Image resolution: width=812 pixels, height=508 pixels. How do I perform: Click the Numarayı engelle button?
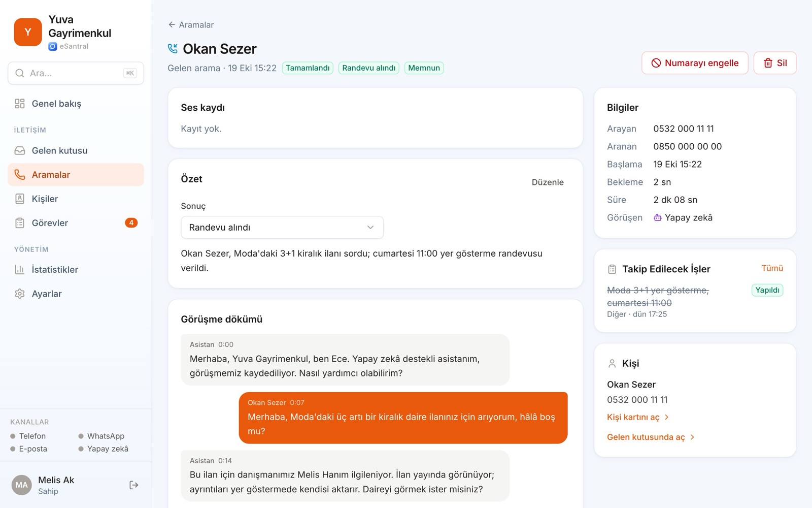pos(695,63)
